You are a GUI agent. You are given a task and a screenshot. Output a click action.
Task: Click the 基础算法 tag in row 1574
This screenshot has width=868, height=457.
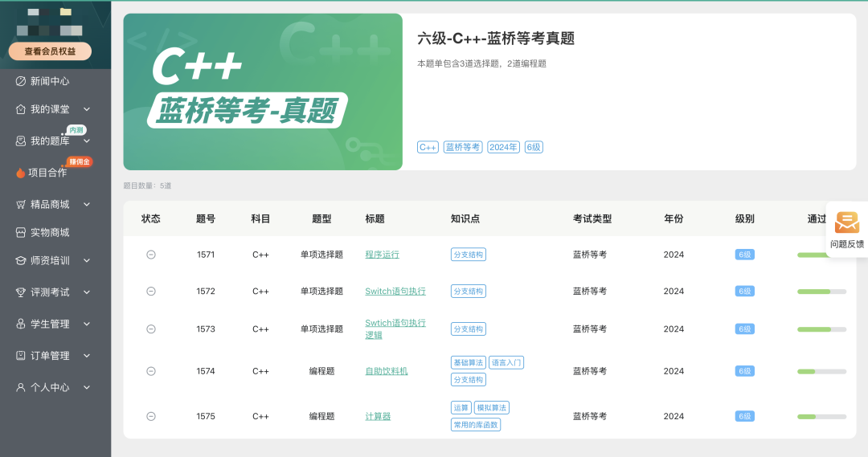point(469,363)
